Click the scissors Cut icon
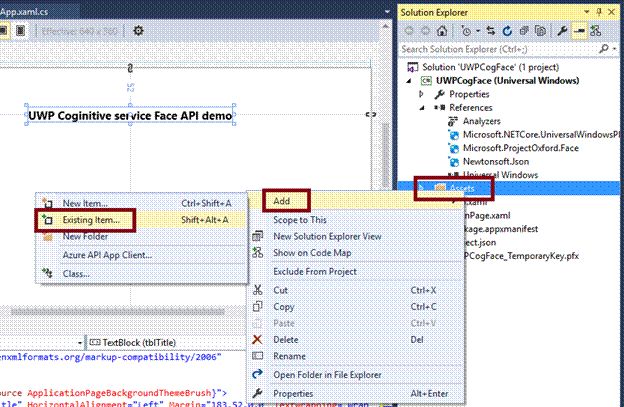624x407 pixels. point(258,290)
